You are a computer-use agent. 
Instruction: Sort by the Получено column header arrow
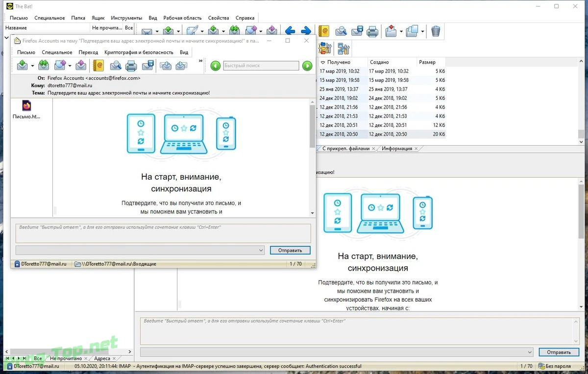(323, 62)
